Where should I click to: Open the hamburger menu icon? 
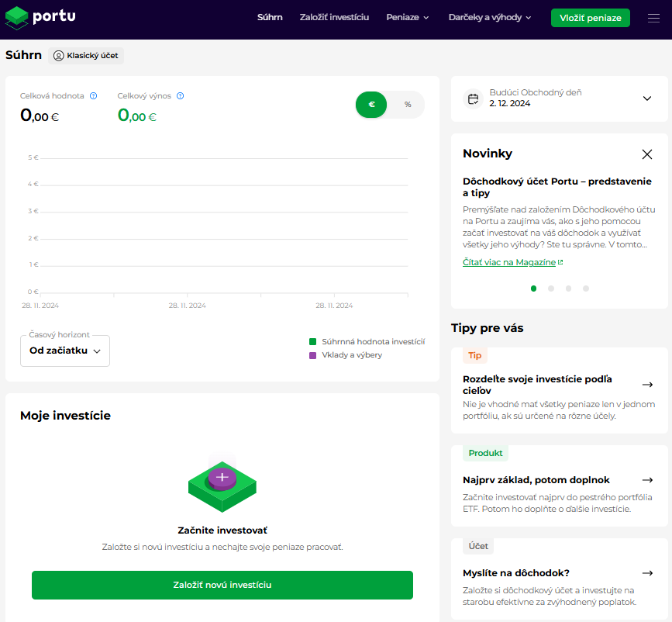(653, 18)
